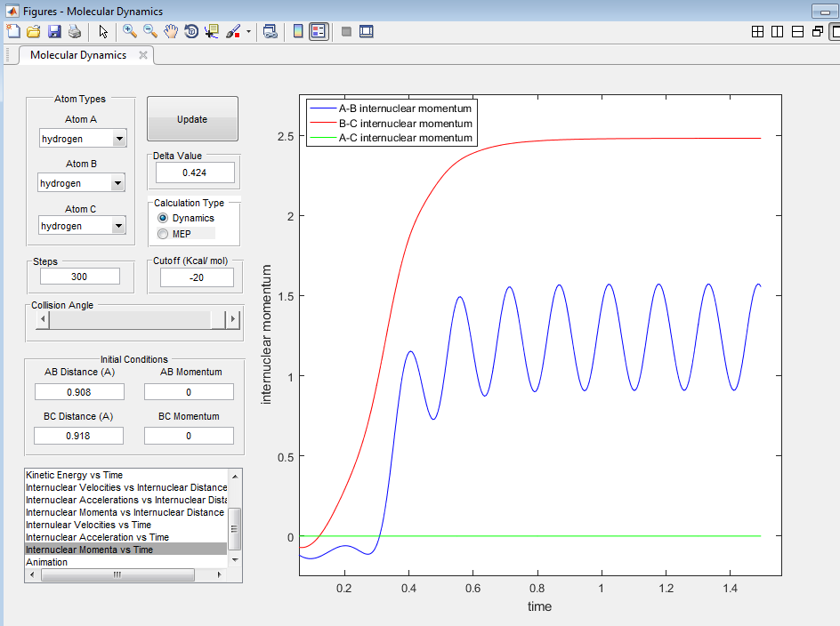Switch calculation type to MEP
Viewport: 840px width, 626px height.
click(162, 234)
